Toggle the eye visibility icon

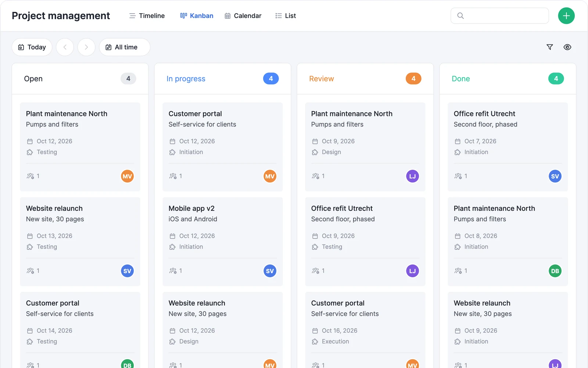tap(567, 47)
